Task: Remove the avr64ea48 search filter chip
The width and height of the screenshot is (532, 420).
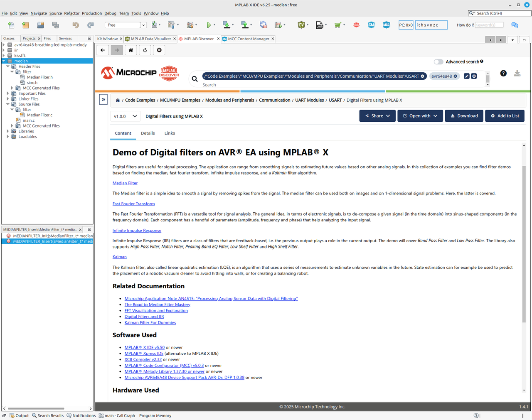Action: coord(456,76)
